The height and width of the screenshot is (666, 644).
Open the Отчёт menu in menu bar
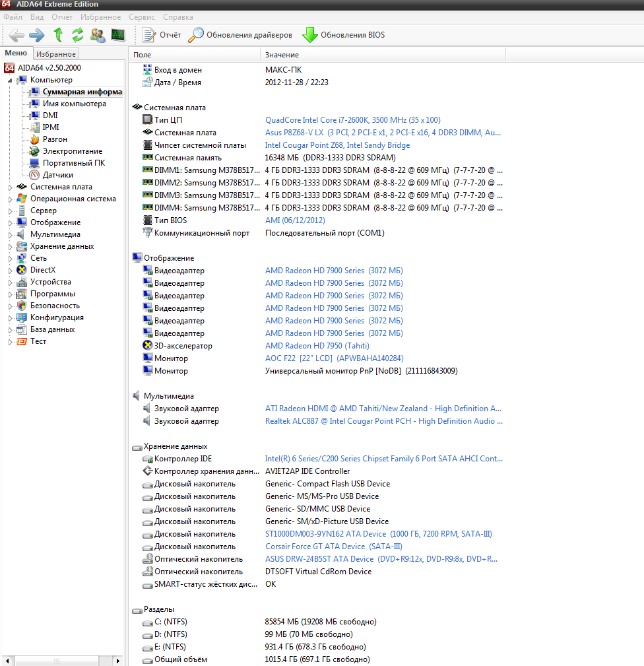click(x=62, y=17)
